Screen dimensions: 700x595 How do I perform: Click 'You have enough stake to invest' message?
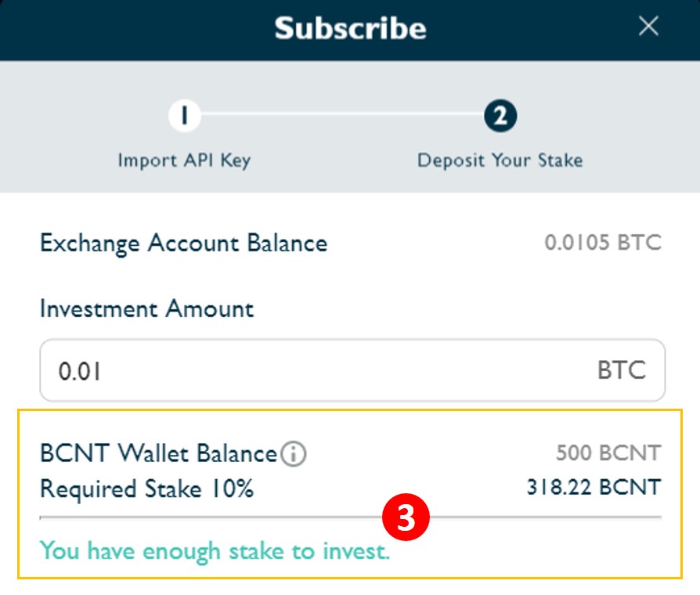pos(215,551)
